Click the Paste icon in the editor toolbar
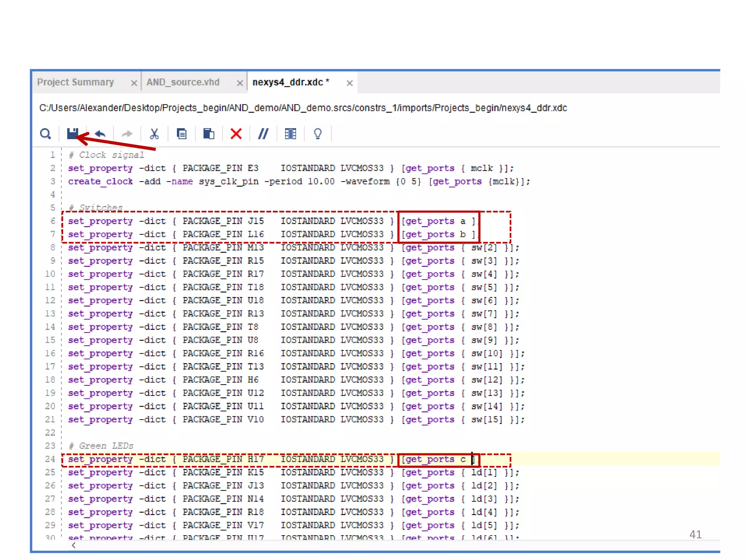 pyautogui.click(x=209, y=134)
